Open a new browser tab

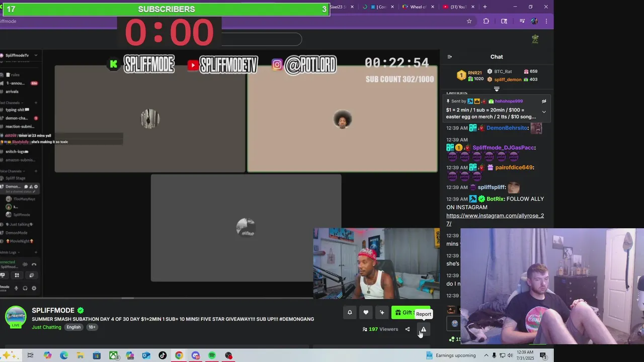[x=485, y=7]
